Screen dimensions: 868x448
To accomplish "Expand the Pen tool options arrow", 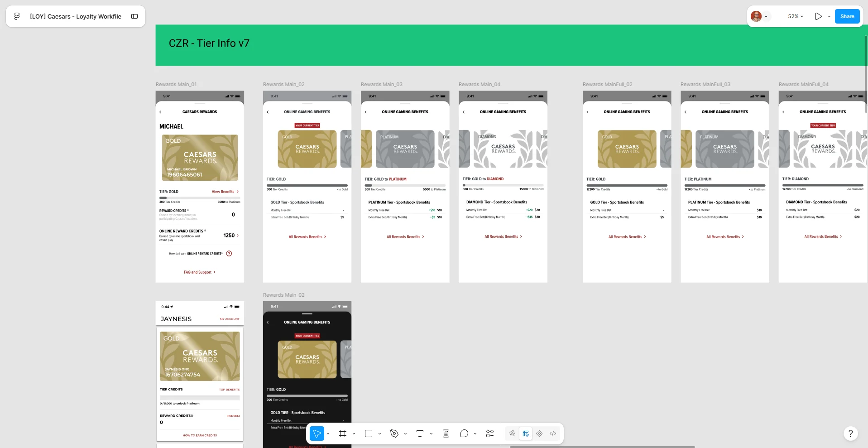I will click(406, 434).
